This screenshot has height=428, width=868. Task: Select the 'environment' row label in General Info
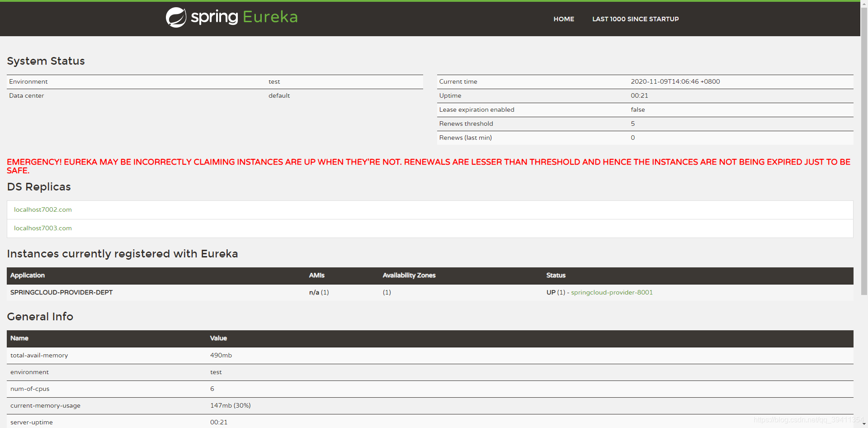tap(29, 372)
